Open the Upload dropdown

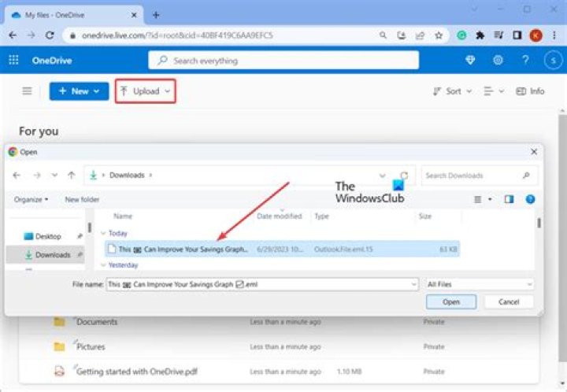tap(146, 91)
